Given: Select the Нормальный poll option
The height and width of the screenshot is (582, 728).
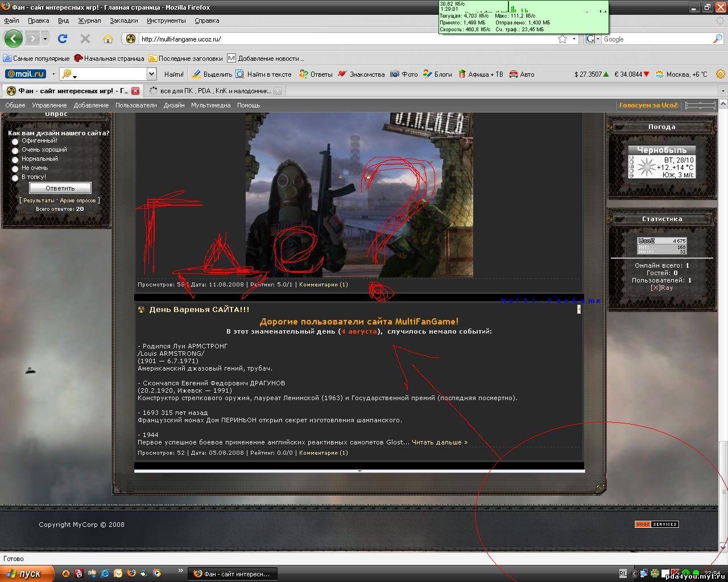Looking at the screenshot, I should (15, 159).
